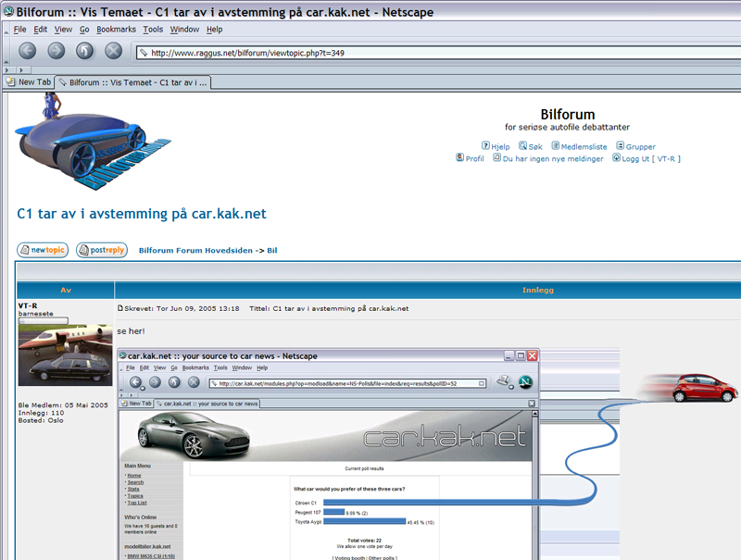
Task: Open the Go menu
Action: pyautogui.click(x=84, y=30)
